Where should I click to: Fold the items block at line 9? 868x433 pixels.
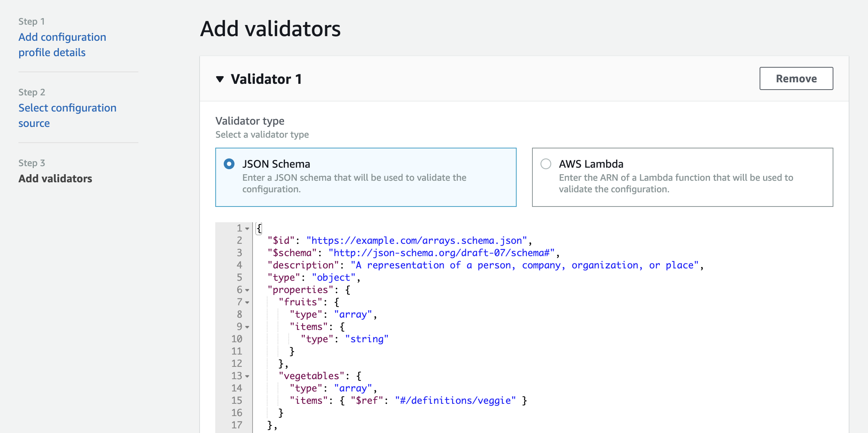tap(247, 327)
